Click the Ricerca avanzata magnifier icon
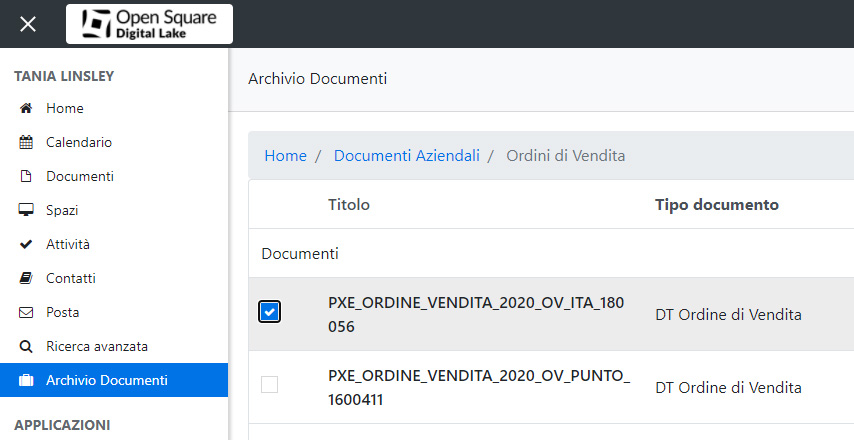854x440 pixels. pos(26,346)
